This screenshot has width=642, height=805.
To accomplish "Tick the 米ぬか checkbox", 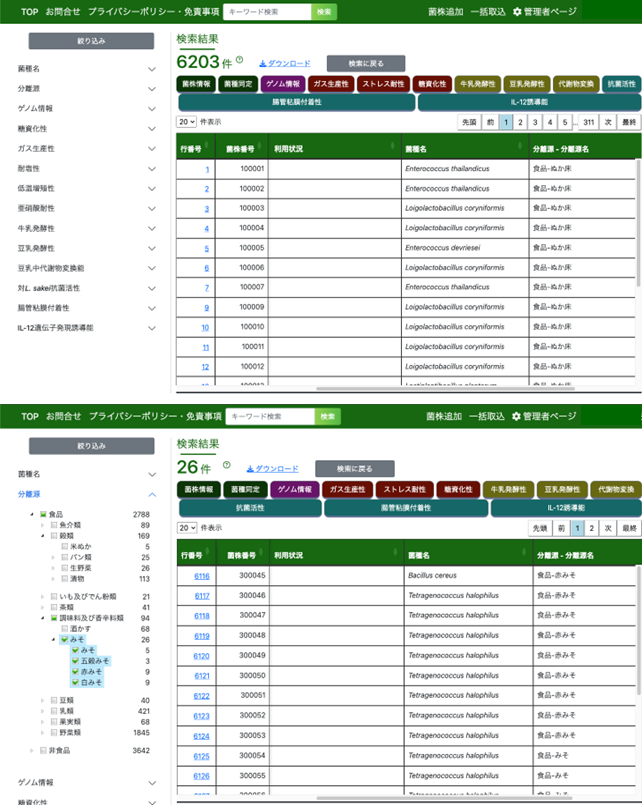I will 64,547.
